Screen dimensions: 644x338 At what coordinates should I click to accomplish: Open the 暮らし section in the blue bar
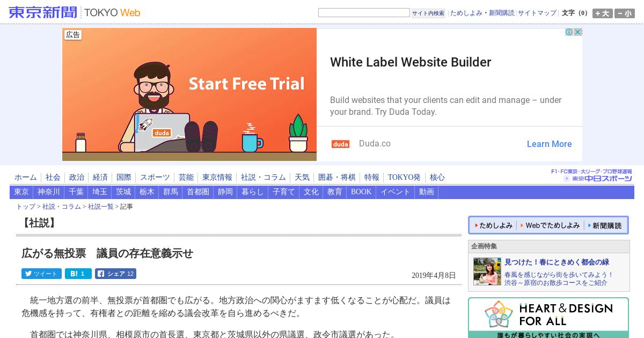point(253,192)
